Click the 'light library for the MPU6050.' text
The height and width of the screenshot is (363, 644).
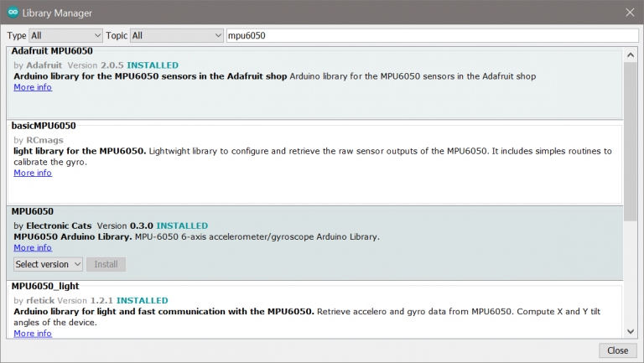(80, 151)
